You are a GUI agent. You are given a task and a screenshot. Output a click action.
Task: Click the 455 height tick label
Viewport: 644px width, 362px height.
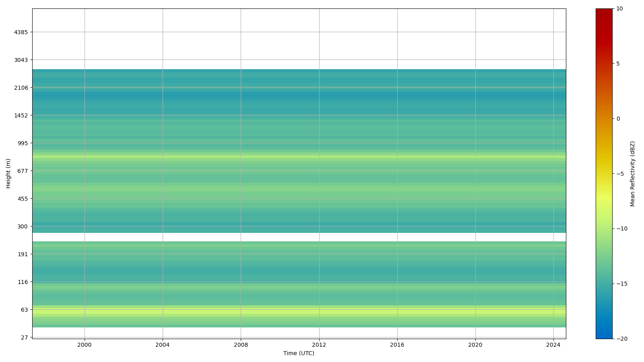coord(23,199)
